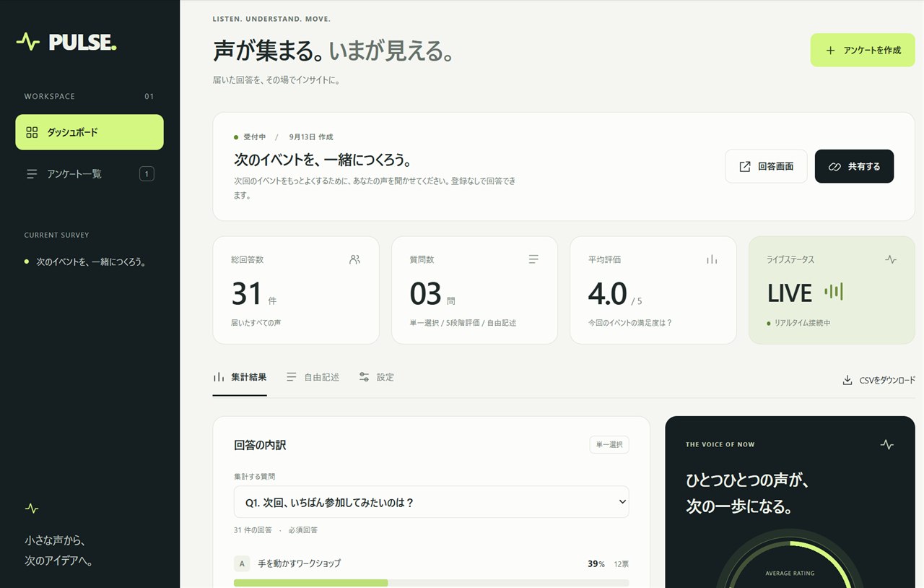Click the 単一選択 / 5段階評価 / 自由記述 caption
Image resolution: width=924 pixels, height=588 pixels.
463,323
